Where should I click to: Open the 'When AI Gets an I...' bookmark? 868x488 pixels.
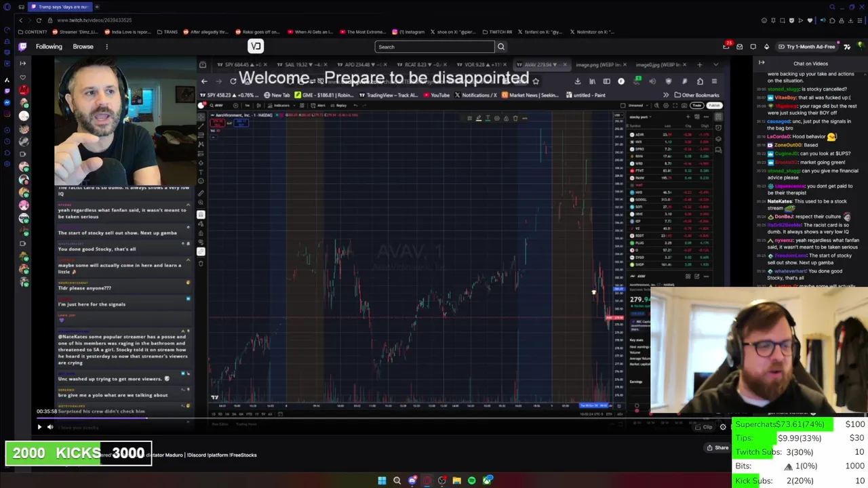(311, 32)
